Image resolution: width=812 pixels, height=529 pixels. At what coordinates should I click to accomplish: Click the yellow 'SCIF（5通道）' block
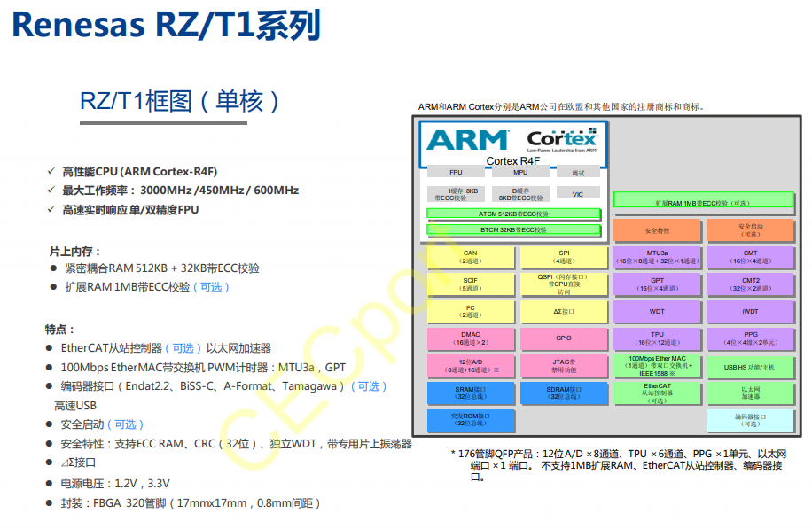(x=470, y=284)
